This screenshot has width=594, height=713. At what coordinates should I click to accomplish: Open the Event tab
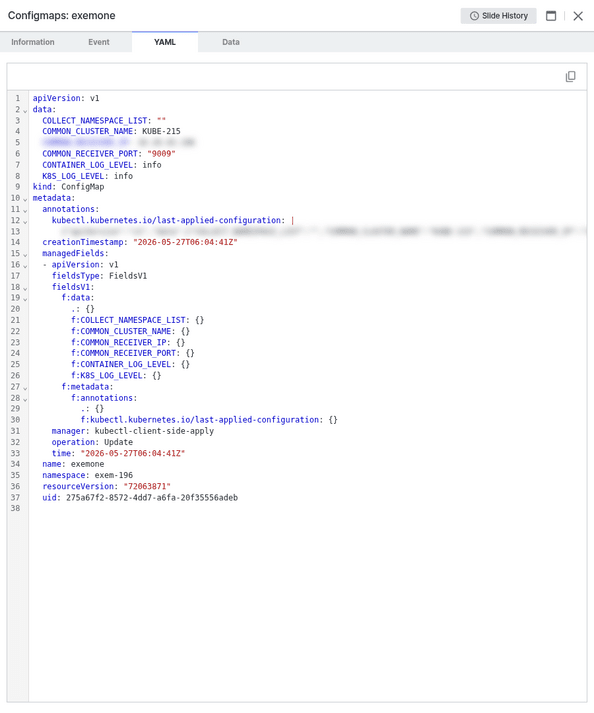coord(99,42)
